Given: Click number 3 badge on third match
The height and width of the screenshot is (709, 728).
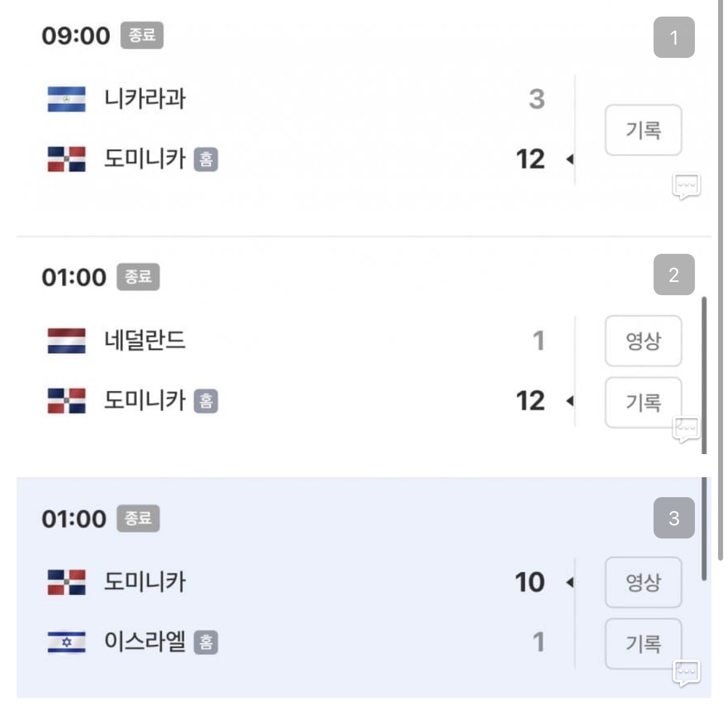Looking at the screenshot, I should (x=673, y=518).
